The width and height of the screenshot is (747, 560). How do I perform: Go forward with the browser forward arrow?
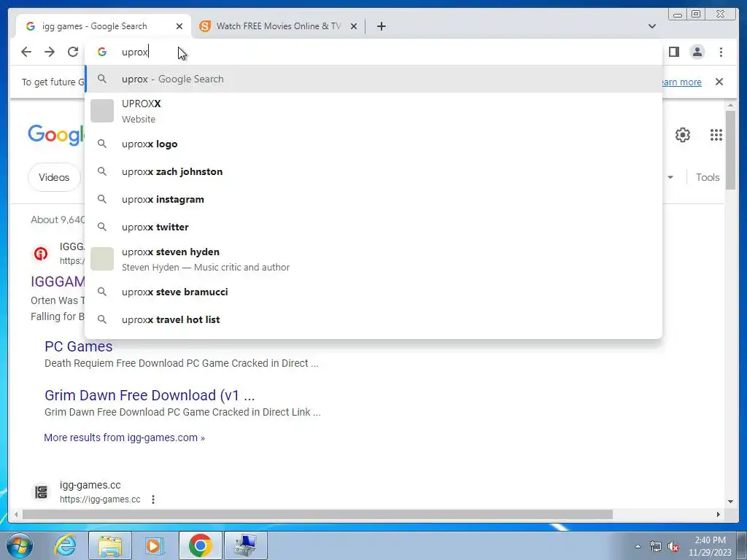pyautogui.click(x=50, y=52)
